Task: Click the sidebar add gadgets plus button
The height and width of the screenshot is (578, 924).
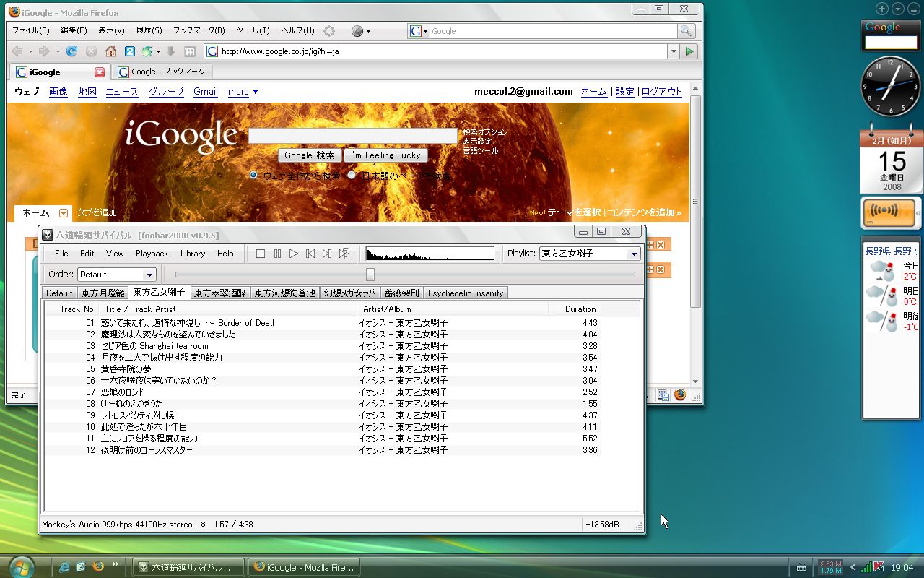Action: click(882, 9)
